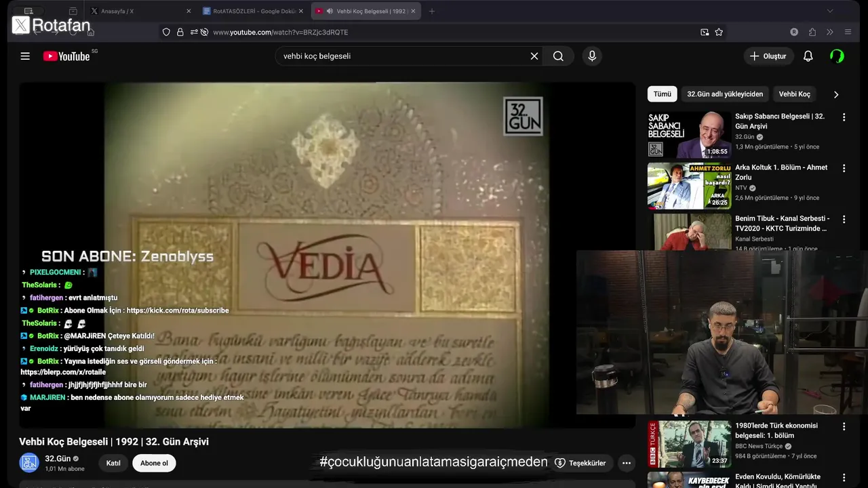Click the Katıl join button
The width and height of the screenshot is (868, 488).
pos(113,463)
